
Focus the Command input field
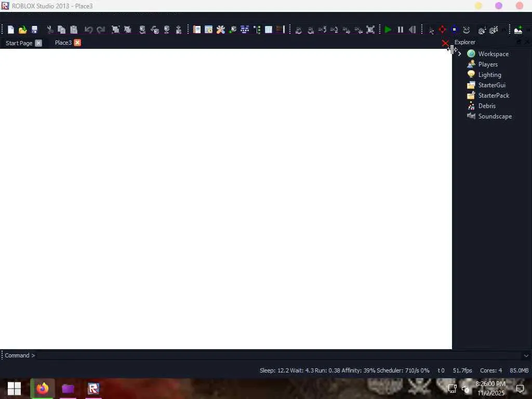(x=278, y=355)
